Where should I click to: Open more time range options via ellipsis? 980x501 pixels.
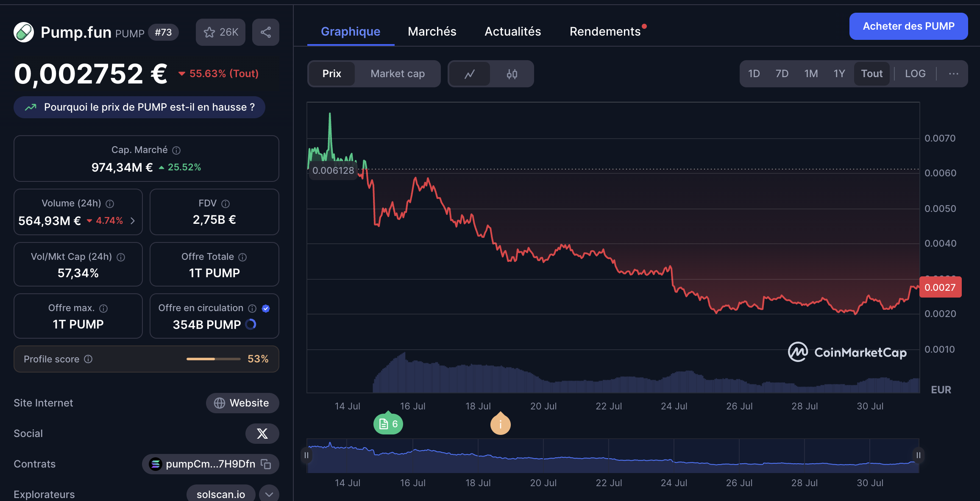(x=953, y=73)
